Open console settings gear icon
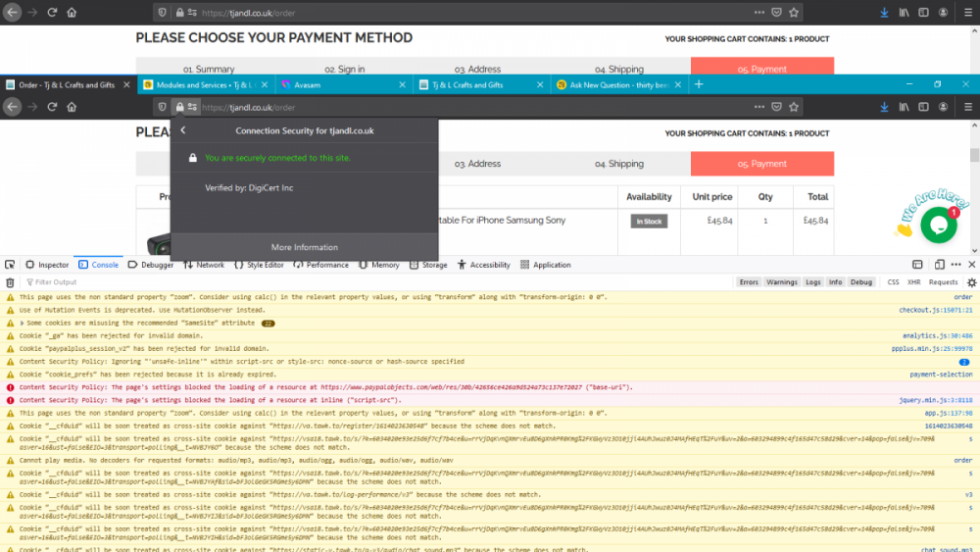This screenshot has height=552, width=980. tap(971, 282)
